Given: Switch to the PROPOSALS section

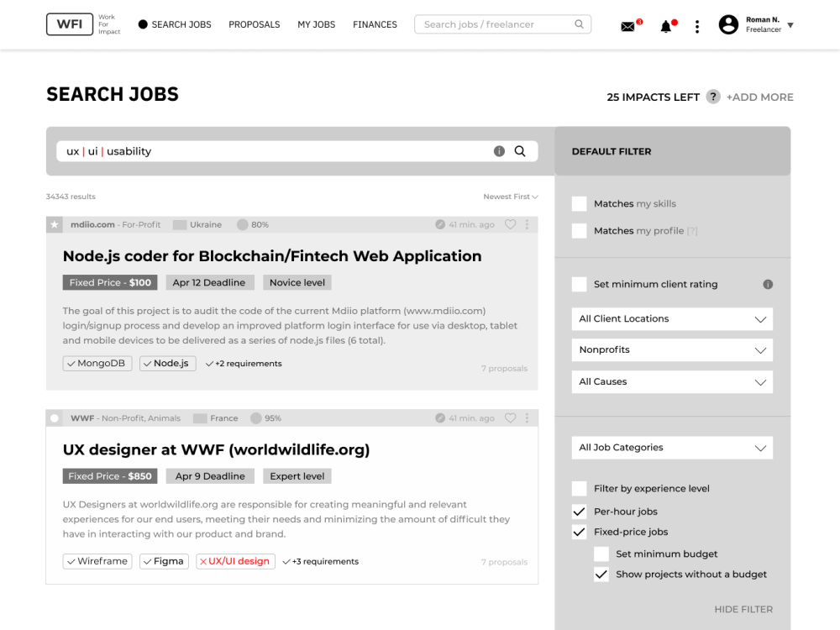Looking at the screenshot, I should pos(254,24).
